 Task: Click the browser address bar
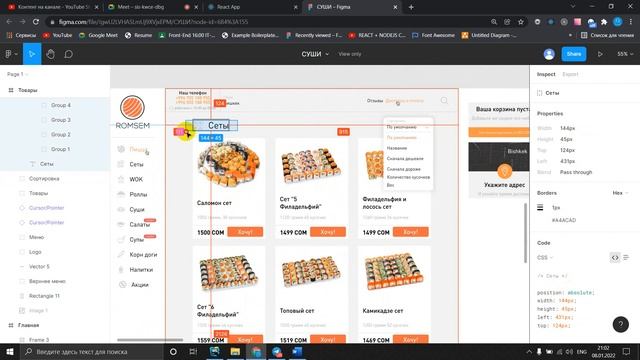click(x=265, y=22)
